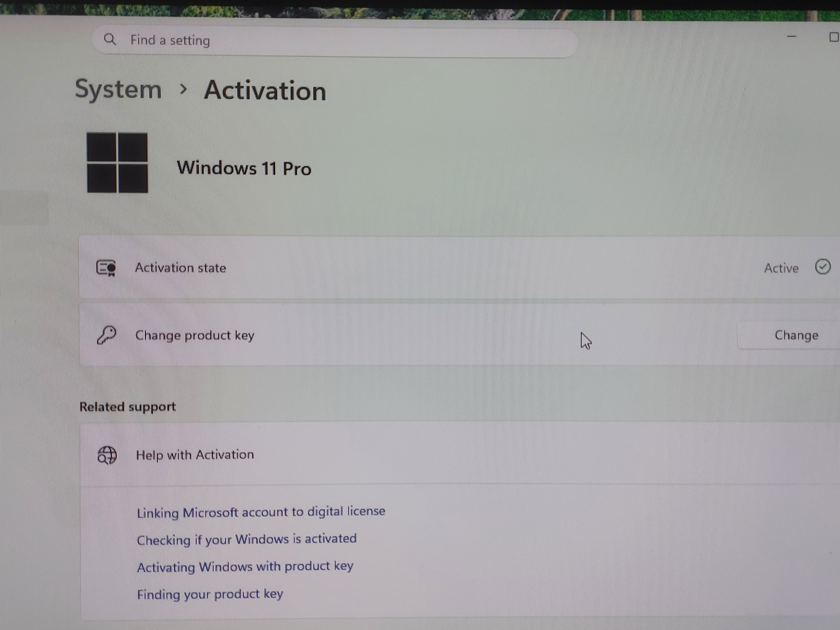Open Checking if your Windows is activated
840x630 pixels.
pyautogui.click(x=247, y=539)
